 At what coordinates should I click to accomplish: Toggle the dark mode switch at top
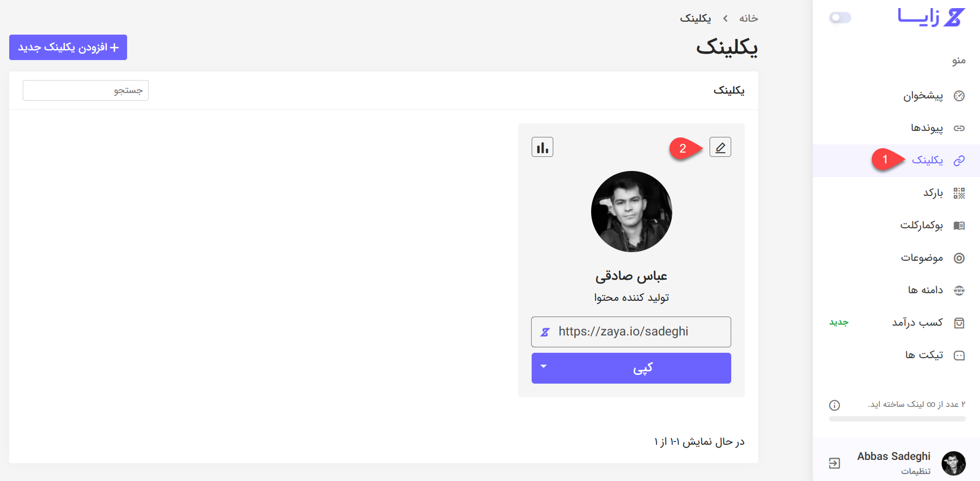[x=840, y=18]
